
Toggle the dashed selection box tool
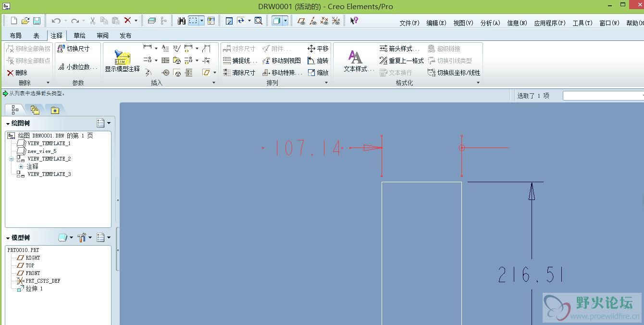tap(193, 21)
